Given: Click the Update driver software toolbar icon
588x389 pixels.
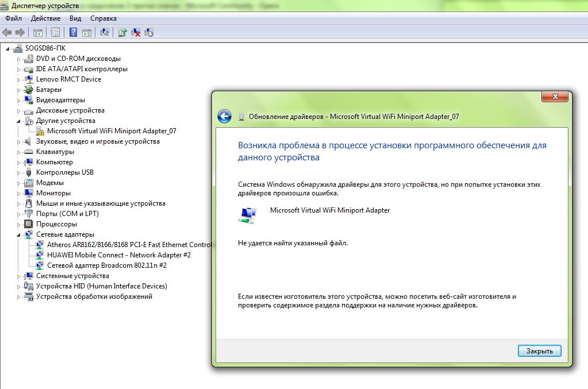Looking at the screenshot, I should coord(122,33).
